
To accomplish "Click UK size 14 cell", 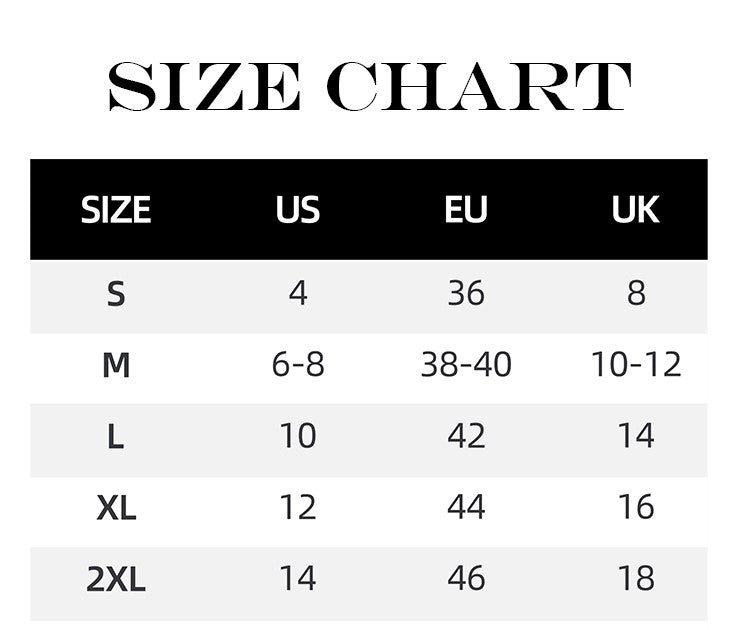I will 636,437.
